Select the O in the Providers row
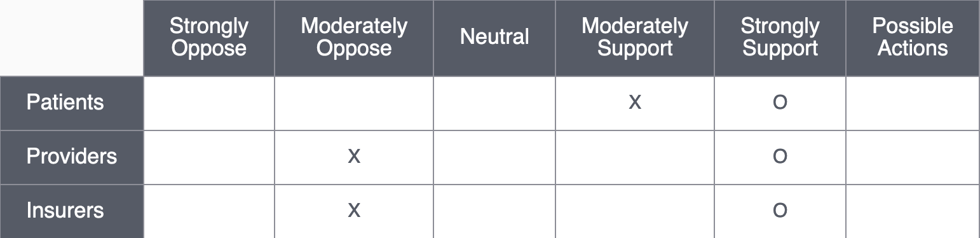Viewport: 980px width, 238px height. (780, 157)
